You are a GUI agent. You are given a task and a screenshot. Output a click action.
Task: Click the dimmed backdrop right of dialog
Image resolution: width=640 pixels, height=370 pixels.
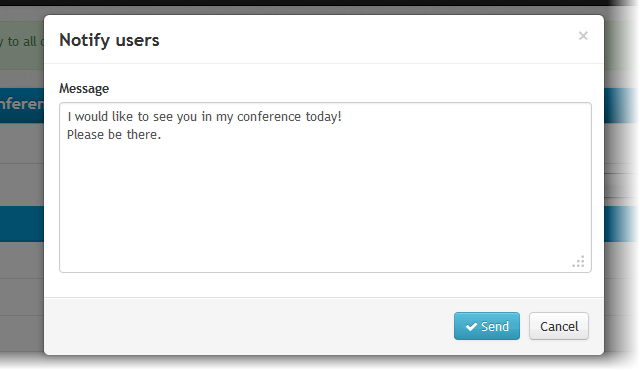620,184
